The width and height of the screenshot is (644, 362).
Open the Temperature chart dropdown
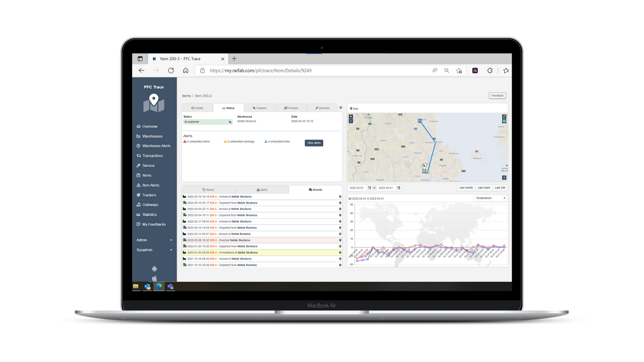[490, 198]
